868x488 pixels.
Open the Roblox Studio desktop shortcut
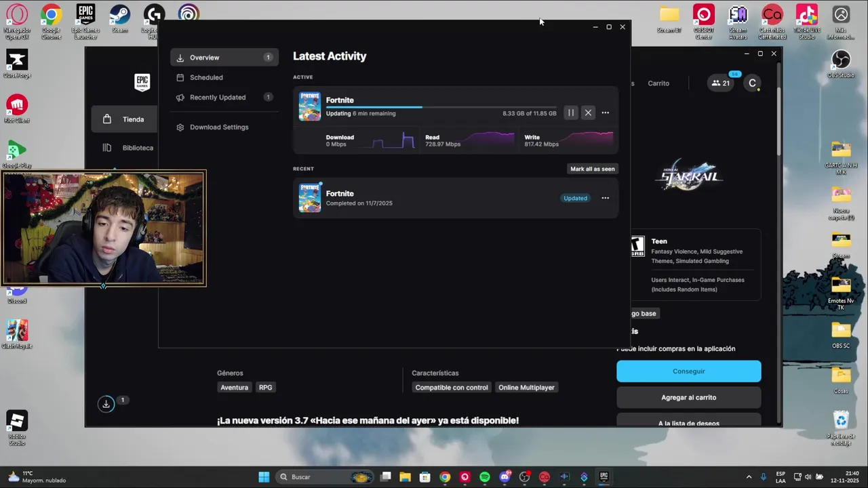click(17, 428)
